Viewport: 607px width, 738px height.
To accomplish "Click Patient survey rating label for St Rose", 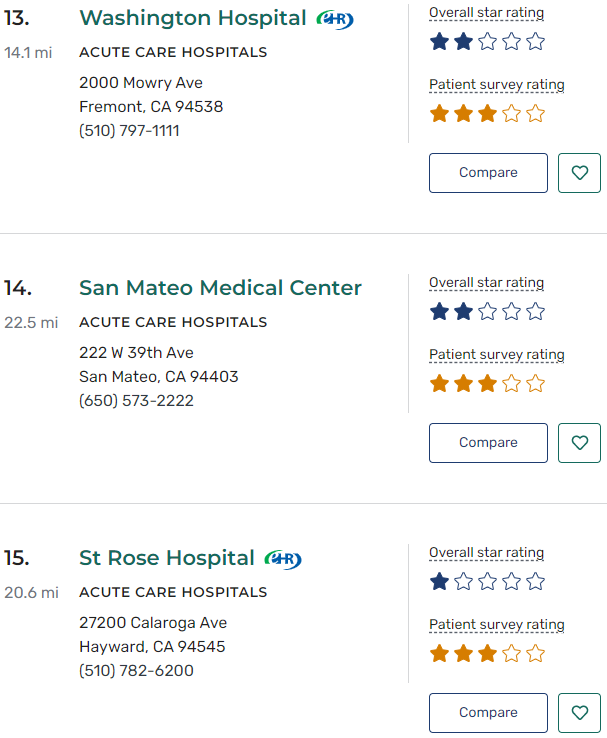I will [496, 625].
